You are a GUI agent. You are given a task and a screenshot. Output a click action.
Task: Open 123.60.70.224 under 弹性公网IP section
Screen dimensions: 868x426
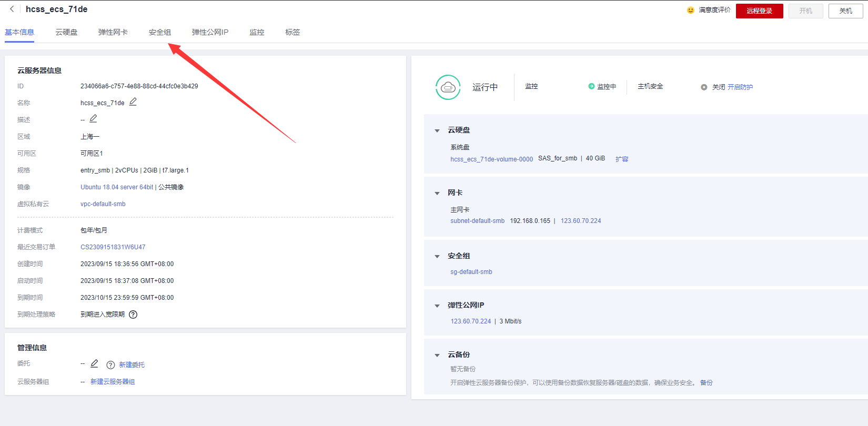tap(471, 321)
